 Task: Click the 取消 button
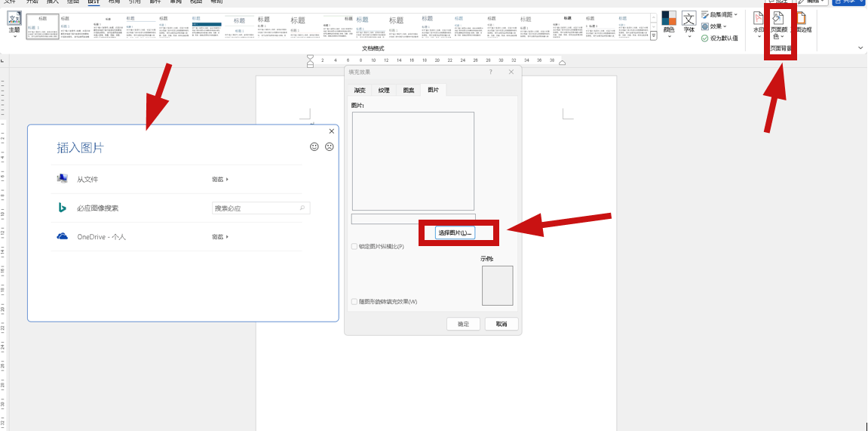click(x=501, y=324)
